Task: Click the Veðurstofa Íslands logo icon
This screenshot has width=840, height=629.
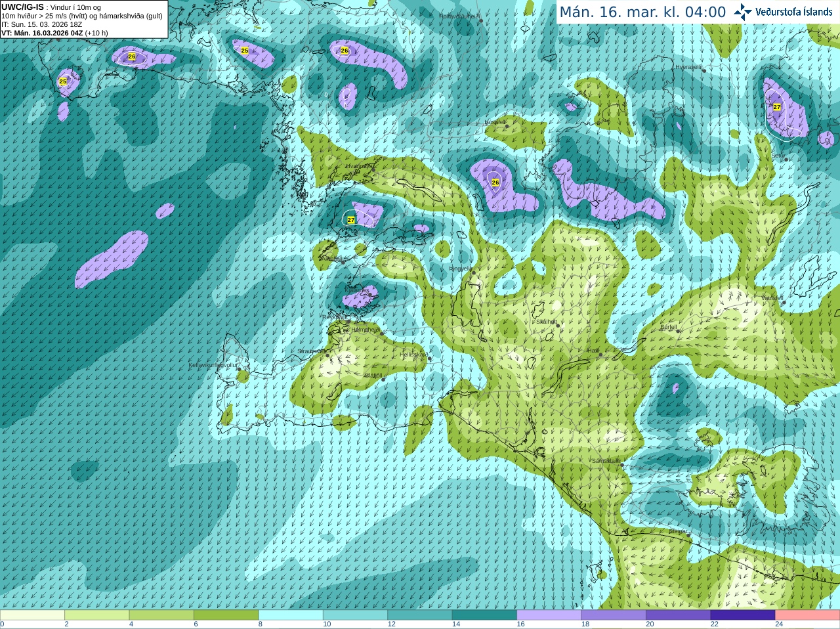Action: tap(743, 12)
